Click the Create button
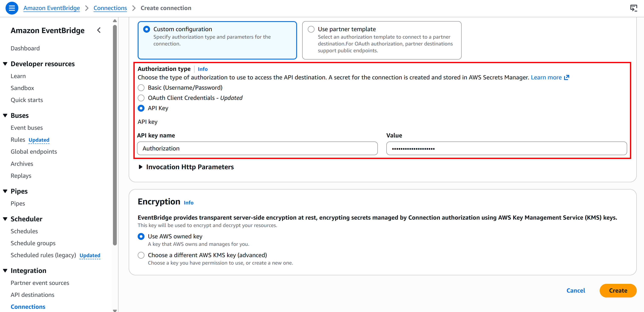The height and width of the screenshot is (312, 644). point(618,290)
